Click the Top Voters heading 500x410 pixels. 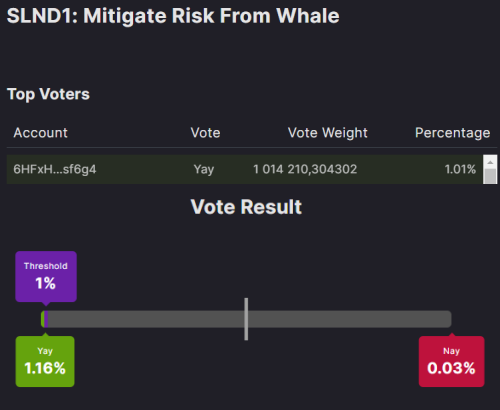pos(48,94)
